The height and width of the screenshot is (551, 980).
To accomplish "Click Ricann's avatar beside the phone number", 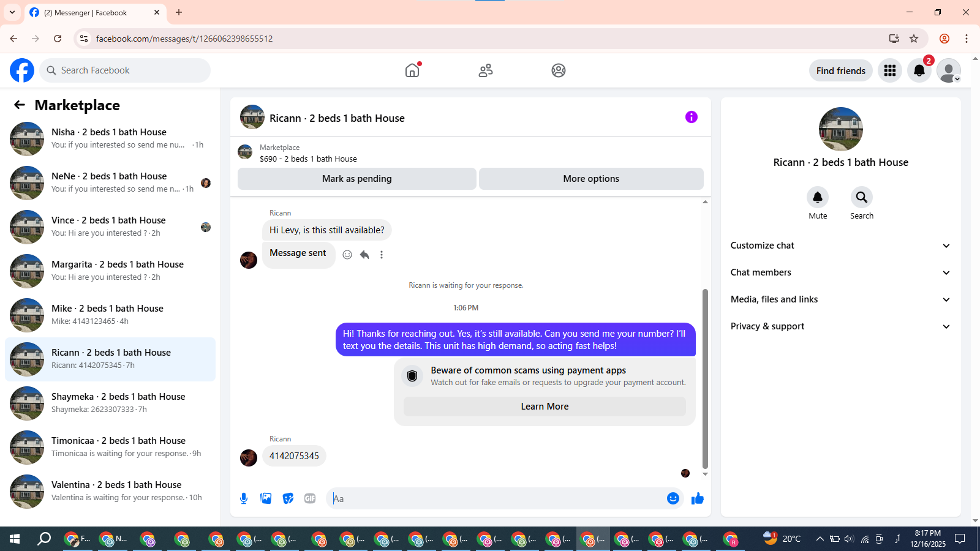I will coord(249,458).
